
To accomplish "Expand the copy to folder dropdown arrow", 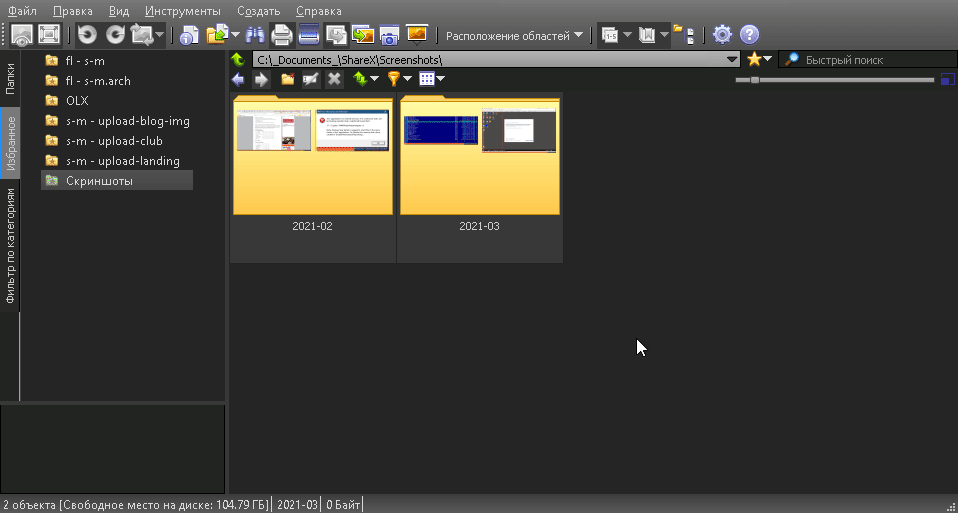I will pyautogui.click(x=235, y=35).
